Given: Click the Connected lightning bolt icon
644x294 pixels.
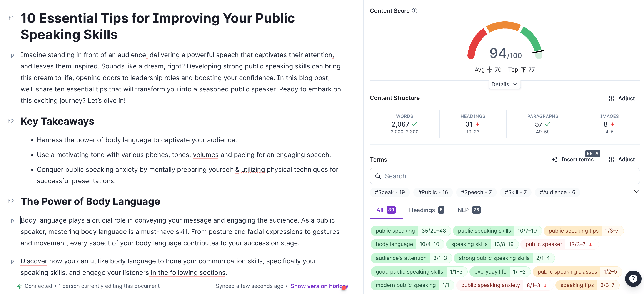Looking at the screenshot, I should [x=20, y=286].
